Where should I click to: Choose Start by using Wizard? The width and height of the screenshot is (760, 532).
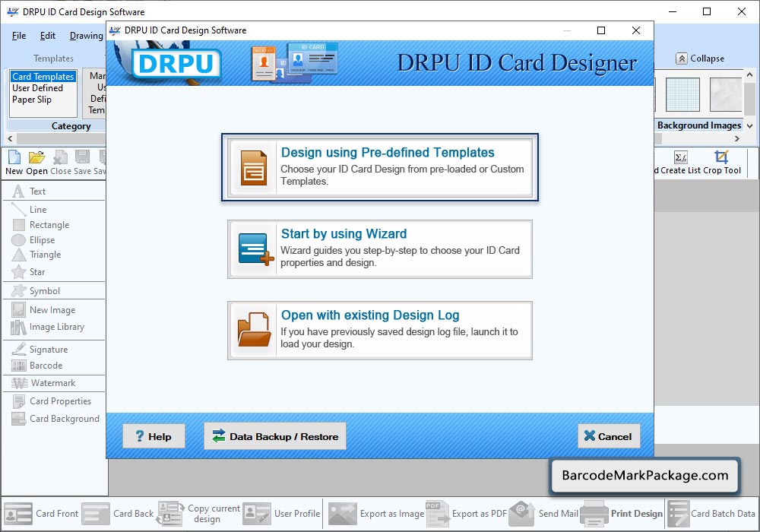pyautogui.click(x=380, y=249)
